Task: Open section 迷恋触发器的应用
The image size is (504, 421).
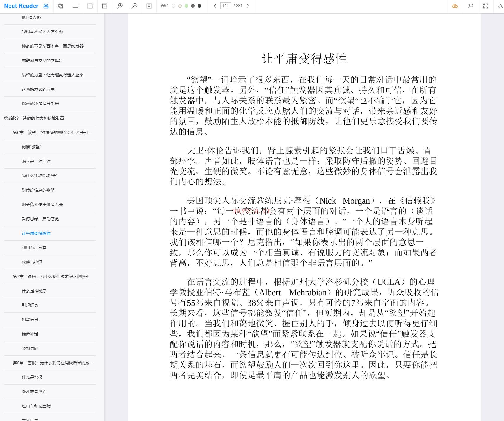Action: [x=38, y=89]
